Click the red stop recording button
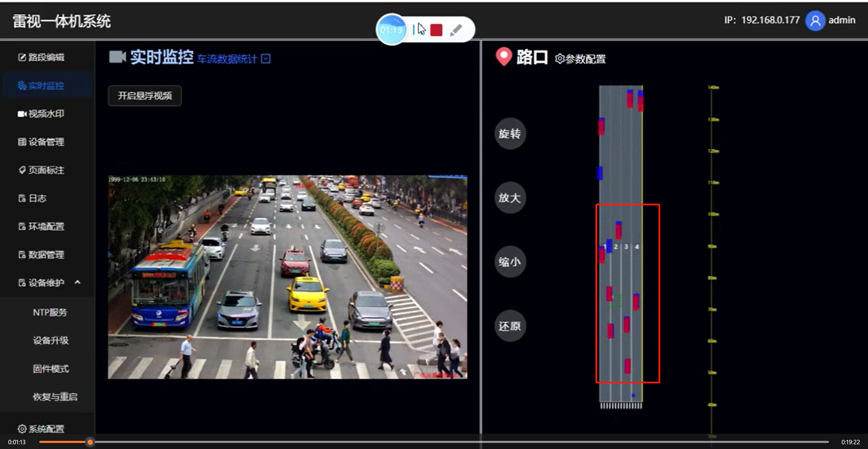The height and width of the screenshot is (449, 868). [436, 30]
